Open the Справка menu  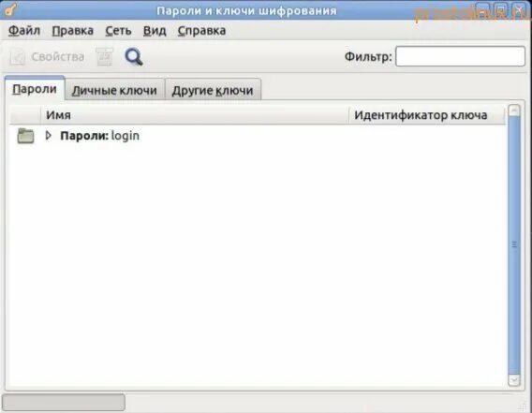[x=202, y=31]
